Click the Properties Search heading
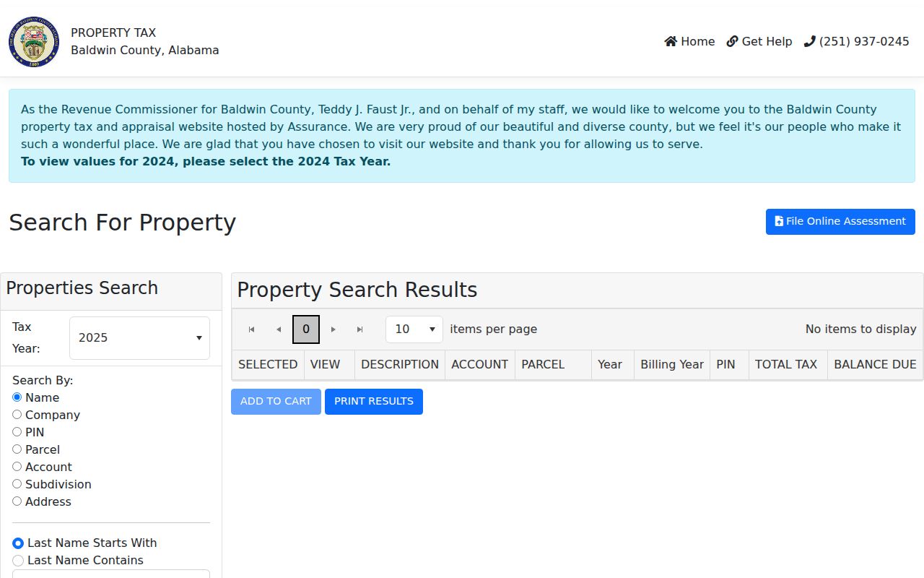The width and height of the screenshot is (924, 578). 82,288
